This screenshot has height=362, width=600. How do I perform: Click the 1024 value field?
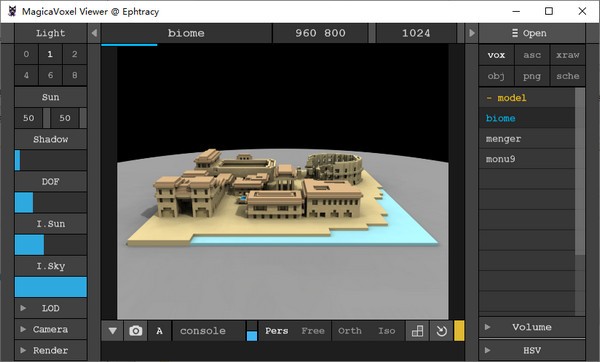tap(416, 33)
